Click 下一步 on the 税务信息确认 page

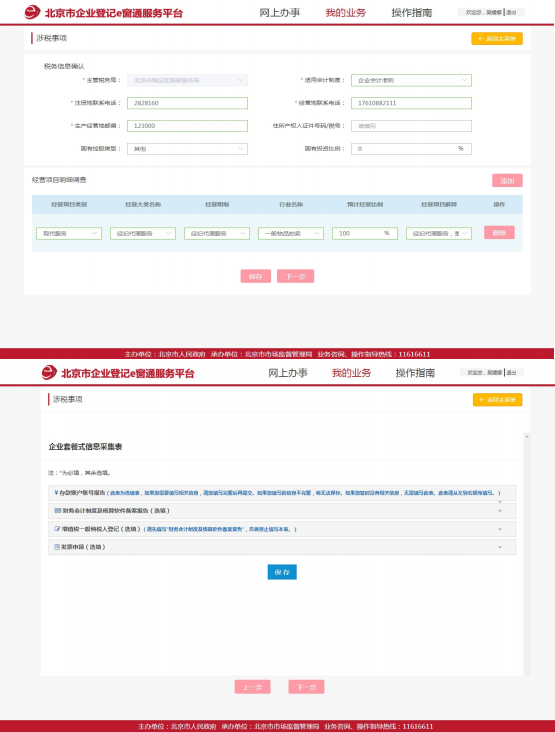coord(295,276)
